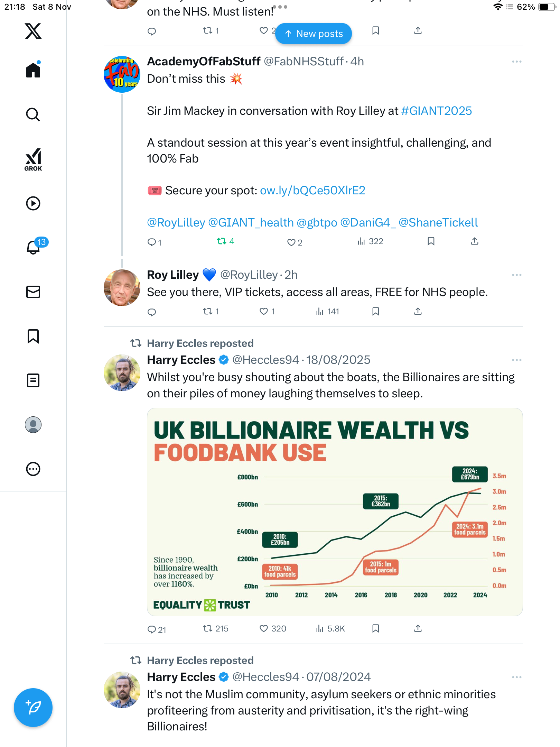Open the Search icon in sidebar
The height and width of the screenshot is (747, 560).
point(33,114)
